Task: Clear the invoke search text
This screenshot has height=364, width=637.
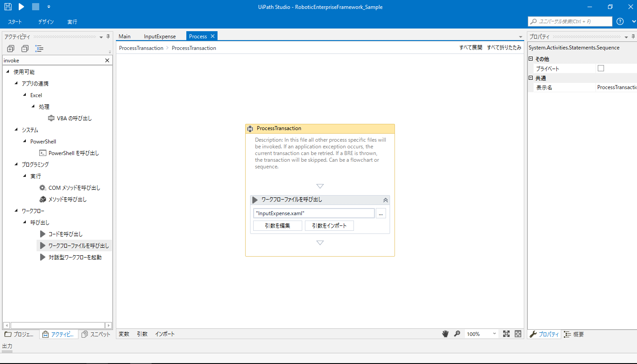Action: coord(107,61)
